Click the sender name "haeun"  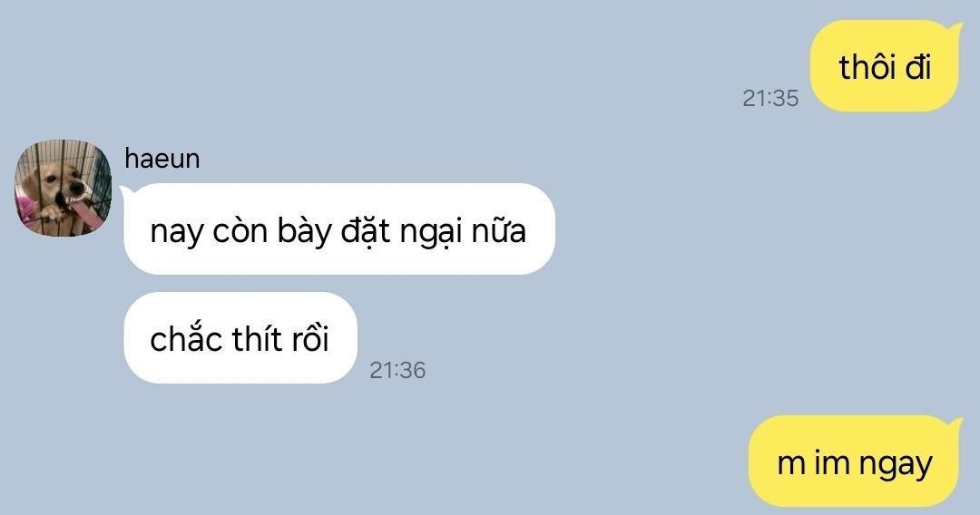coord(162,159)
